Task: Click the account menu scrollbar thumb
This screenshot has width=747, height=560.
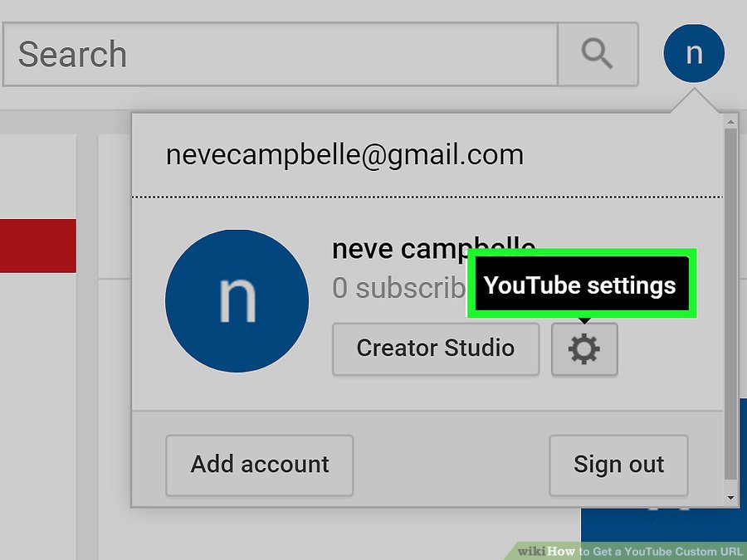Action: click(730, 304)
